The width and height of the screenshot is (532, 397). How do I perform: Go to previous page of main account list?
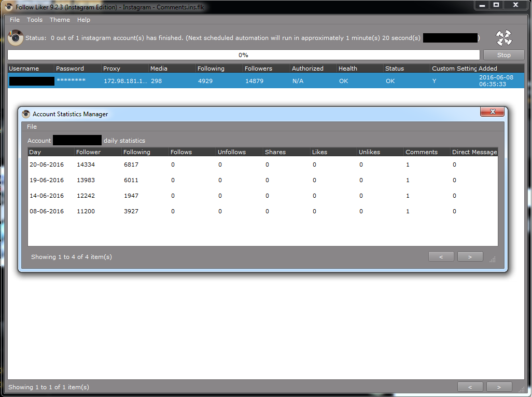click(x=470, y=387)
